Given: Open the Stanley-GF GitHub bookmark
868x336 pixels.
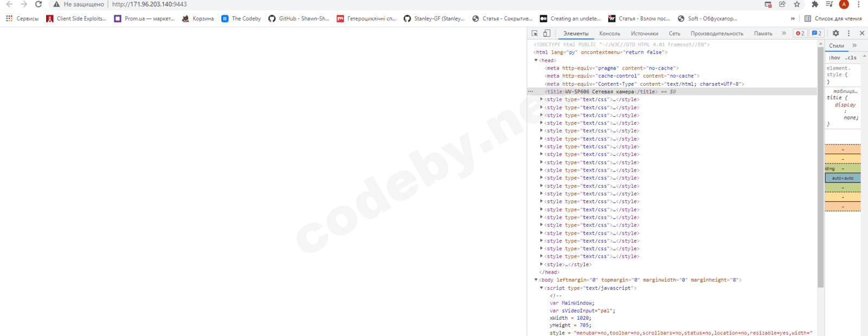Looking at the screenshot, I should (434, 18).
